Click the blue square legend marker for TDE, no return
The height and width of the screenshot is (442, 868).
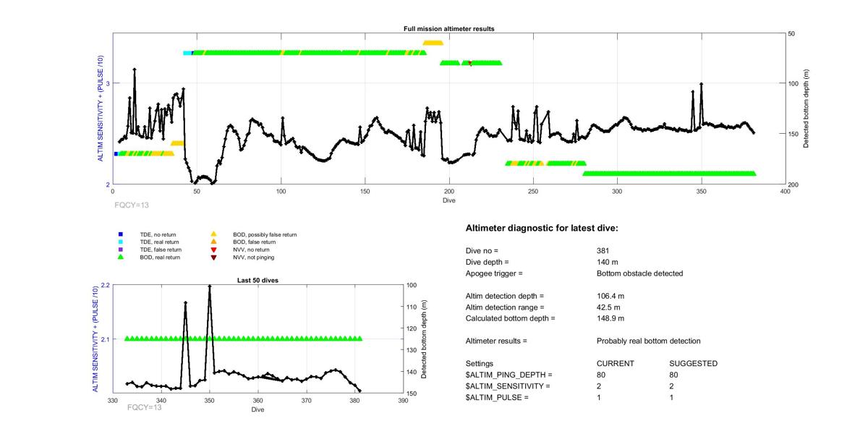120,234
